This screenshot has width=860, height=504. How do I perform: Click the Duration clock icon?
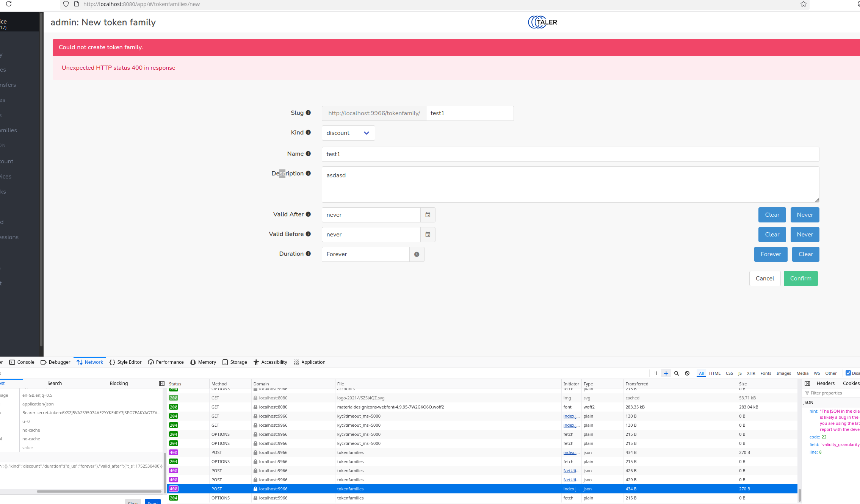tap(417, 254)
